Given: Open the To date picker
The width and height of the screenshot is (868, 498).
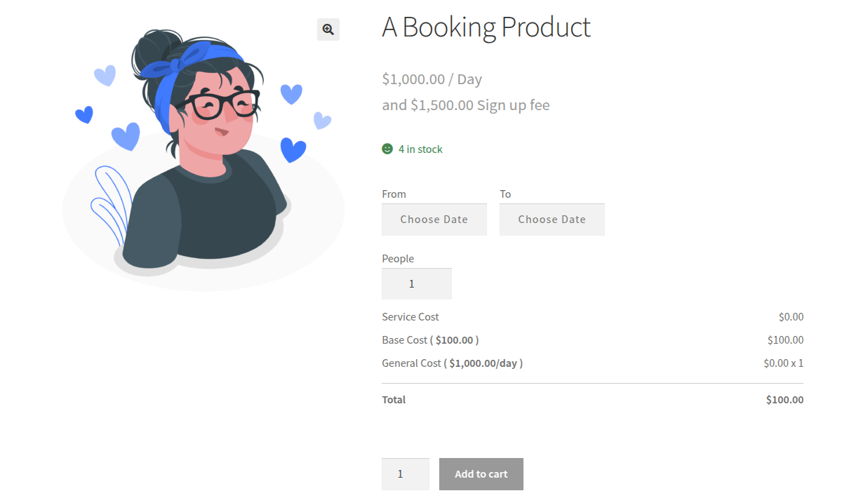Looking at the screenshot, I should pos(552,220).
